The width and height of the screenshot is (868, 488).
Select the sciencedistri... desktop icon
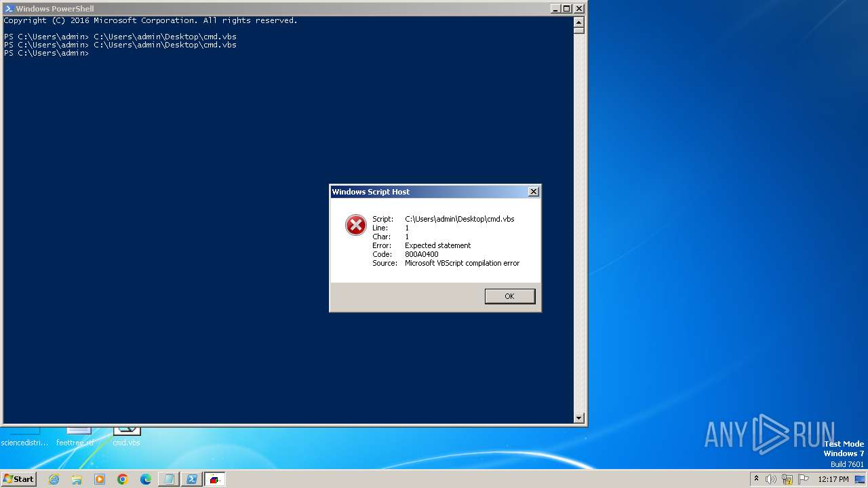(24, 436)
